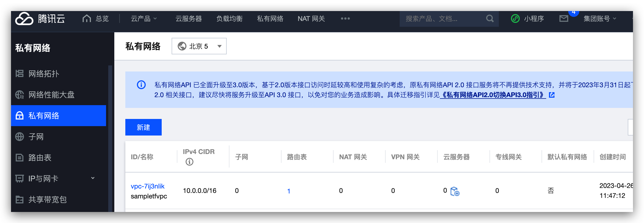Open the mail messages icon
Image resolution: width=644 pixels, height=223 pixels.
pyautogui.click(x=564, y=18)
